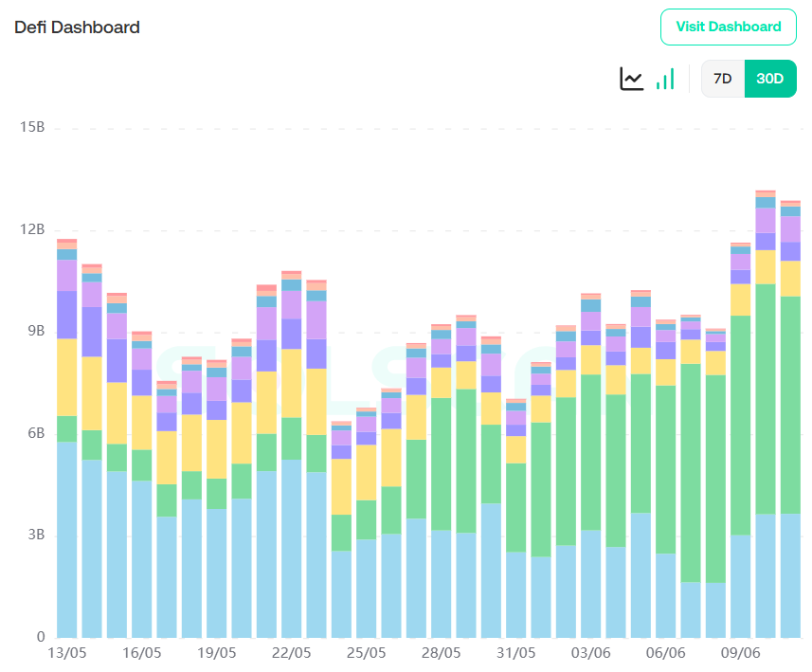812x672 pixels.
Task: Click the 25/05 x-axis date label
Action: point(366,653)
